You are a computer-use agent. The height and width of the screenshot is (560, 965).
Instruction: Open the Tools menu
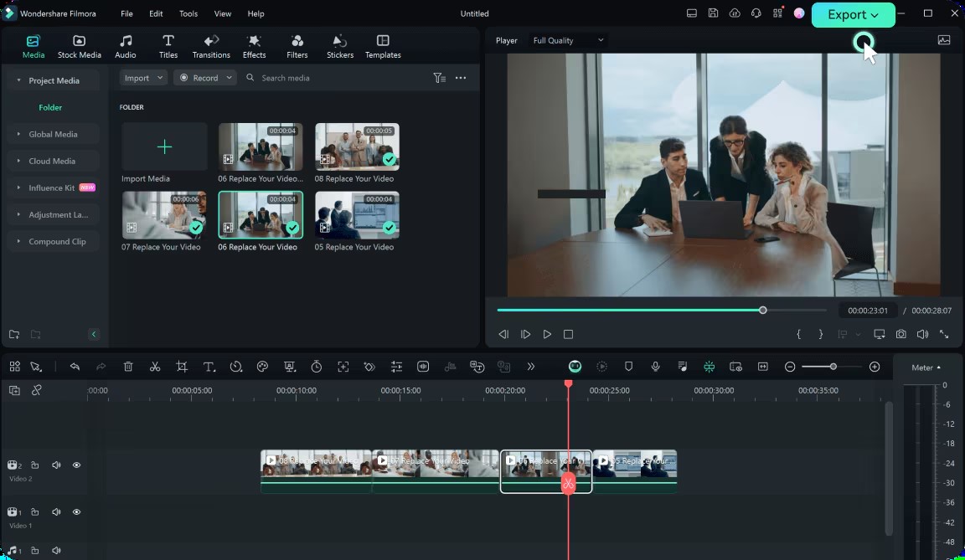coord(188,13)
